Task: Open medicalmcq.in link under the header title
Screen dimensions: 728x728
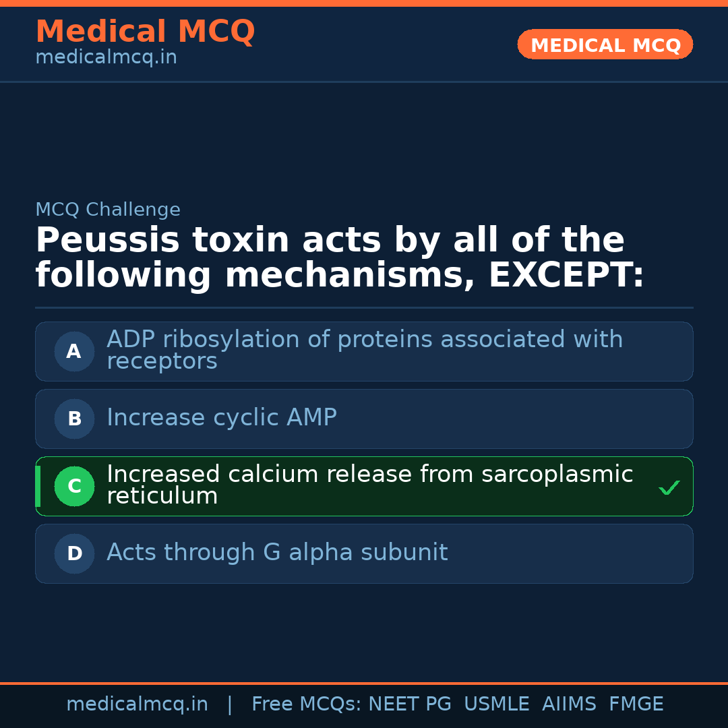Action: pyautogui.click(x=106, y=58)
